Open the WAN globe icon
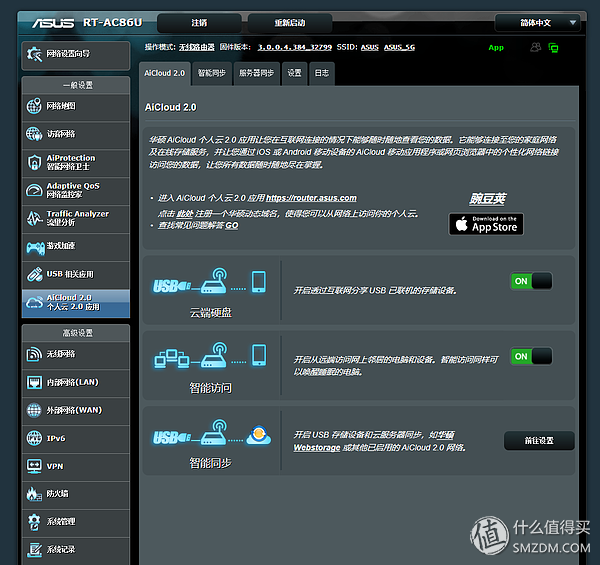The width and height of the screenshot is (600, 565). coord(34,410)
